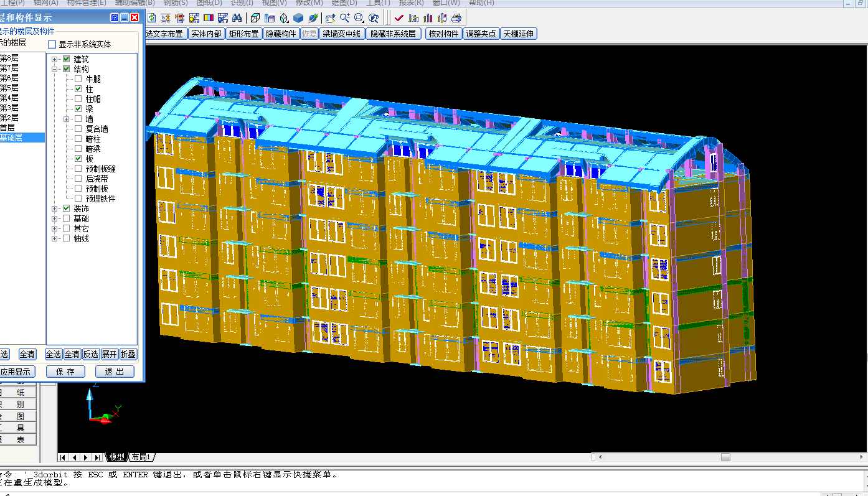Enable the 显示非系统实体 checkbox
This screenshot has height=496, width=868.
[x=52, y=45]
